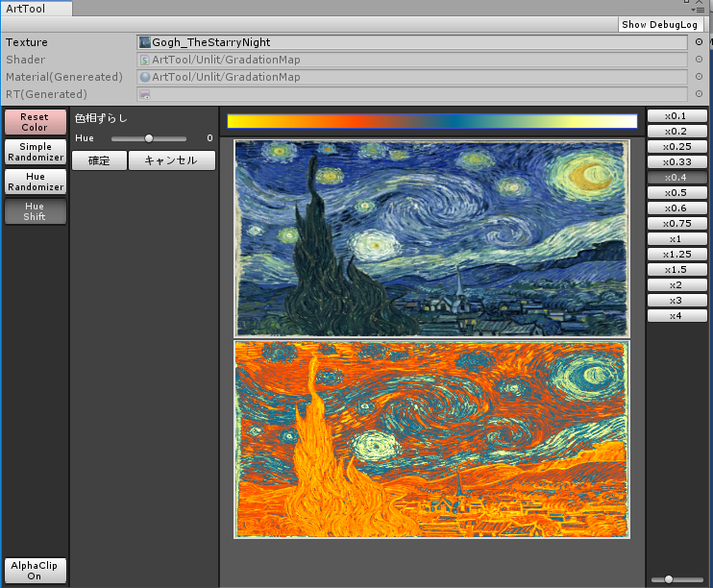Run the Hue Randomizer
This screenshot has width=713, height=588.
click(35, 182)
